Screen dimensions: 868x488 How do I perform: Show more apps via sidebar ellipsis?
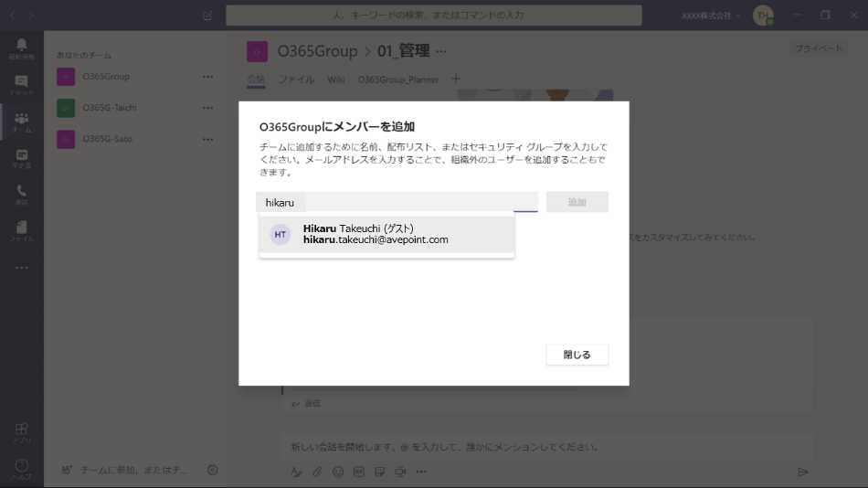point(22,268)
